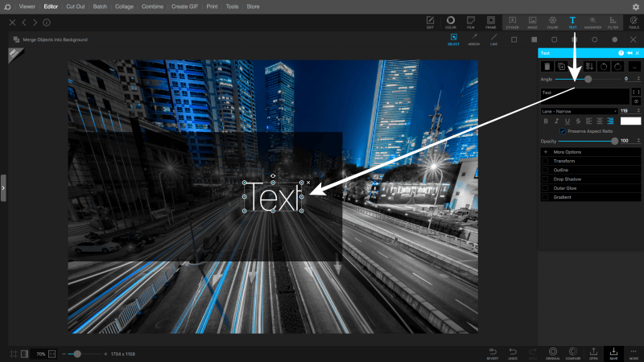
Task: Choose the Arrow drawing tool
Action: (x=474, y=39)
